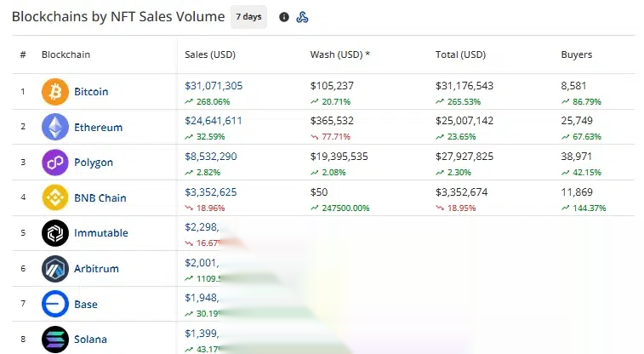Open the info icon beside 7 days
Screen dimensions: 644x354
point(284,17)
